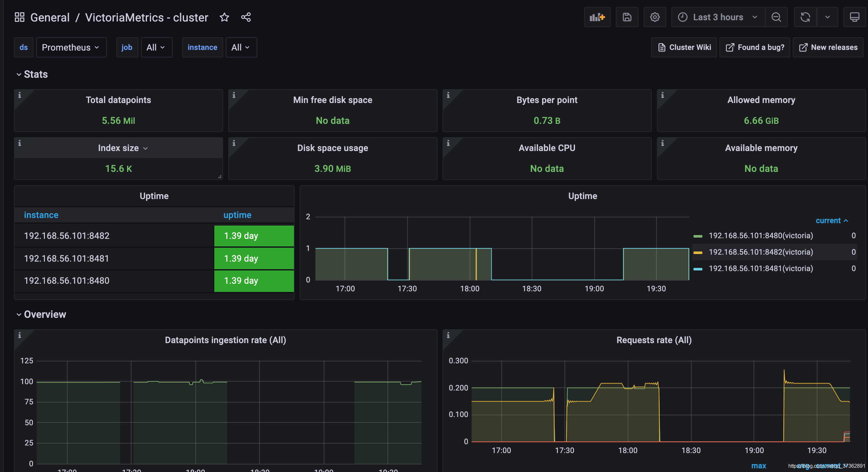Open Total datapoints panel title menu

click(x=118, y=100)
